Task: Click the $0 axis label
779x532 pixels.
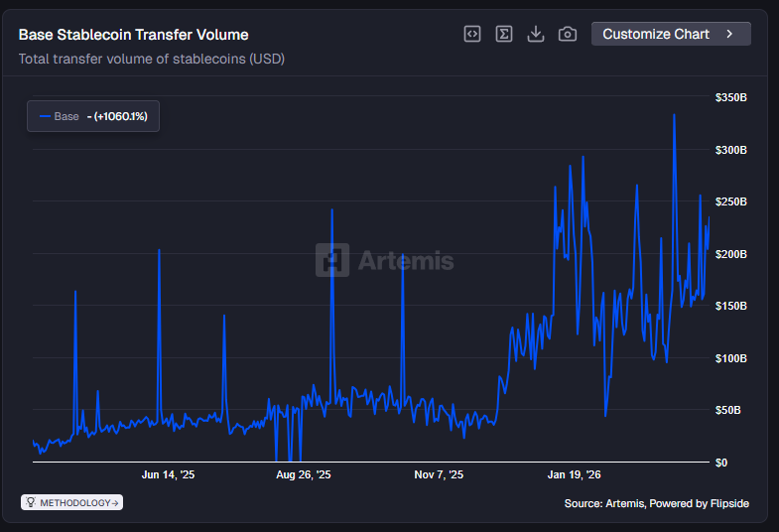Action: coord(720,463)
